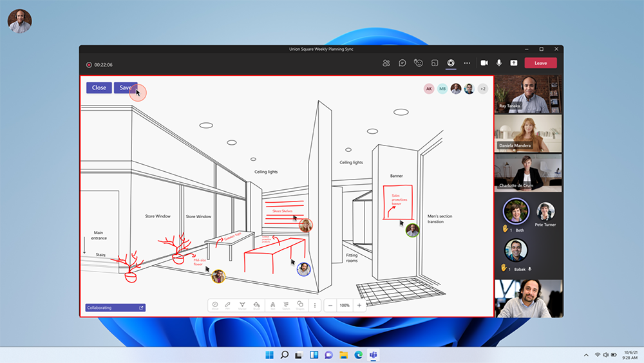Select the Marker tool
This screenshot has height=363, width=644.
coord(242,305)
